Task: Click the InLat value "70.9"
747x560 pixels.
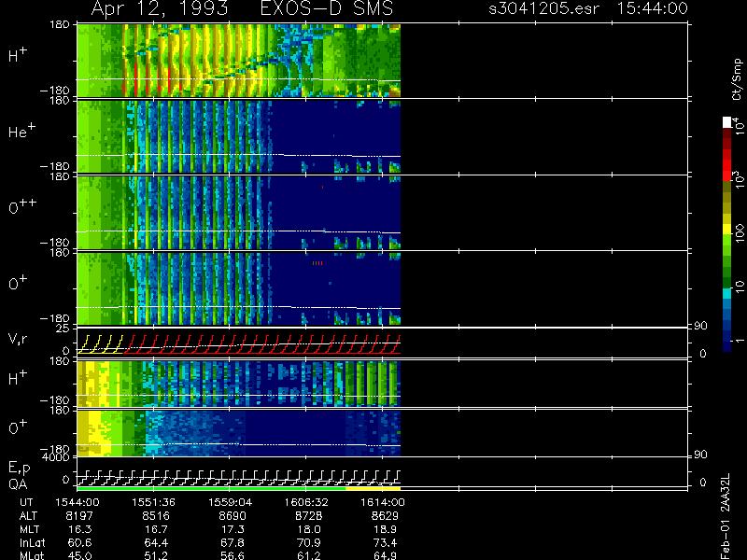Action: point(309,543)
